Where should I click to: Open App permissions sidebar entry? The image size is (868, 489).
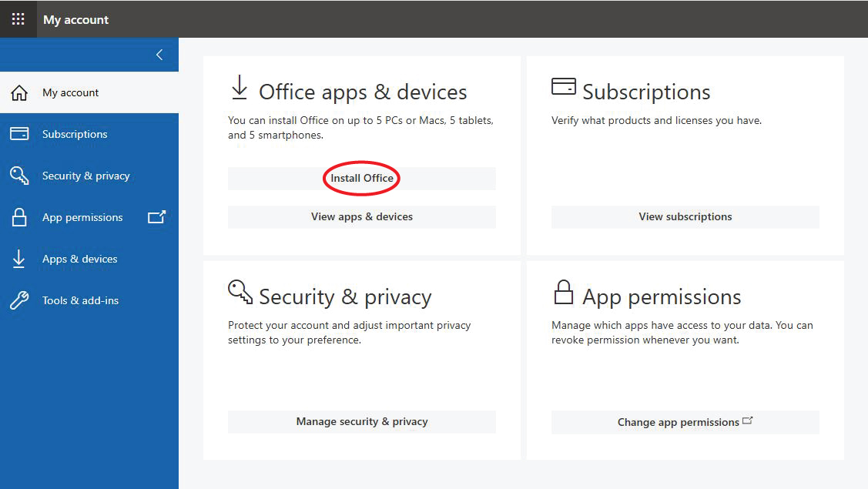tap(89, 217)
